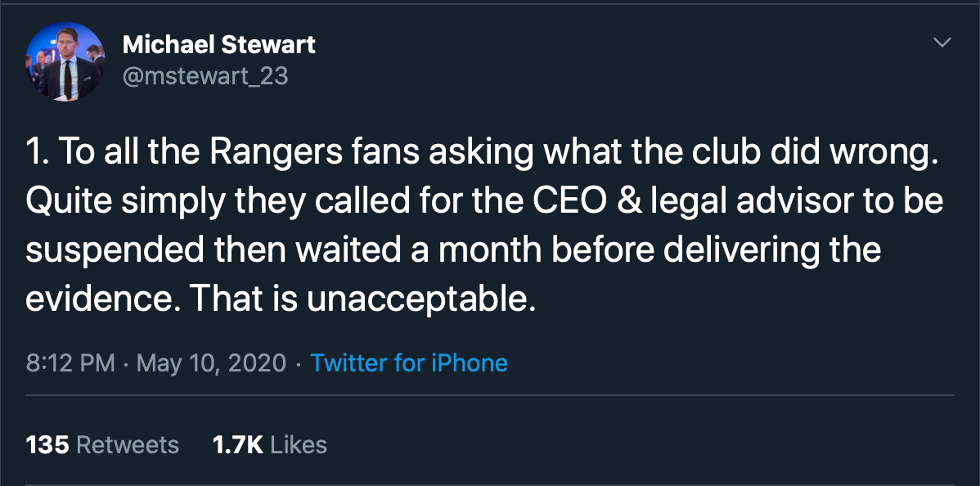Screen dimensions: 980x486
Task: Click the Michael Stewart display name
Action: pyautogui.click(x=218, y=44)
